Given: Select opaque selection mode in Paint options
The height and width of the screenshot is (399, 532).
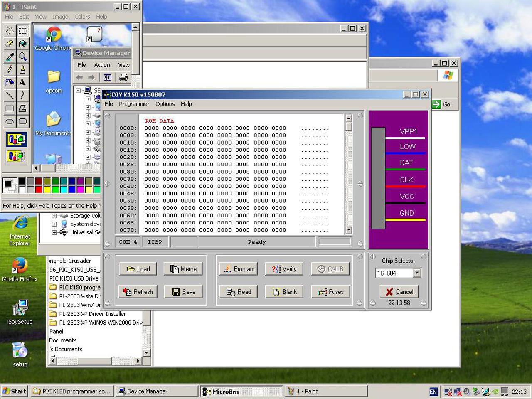Looking at the screenshot, I should coord(16,140).
